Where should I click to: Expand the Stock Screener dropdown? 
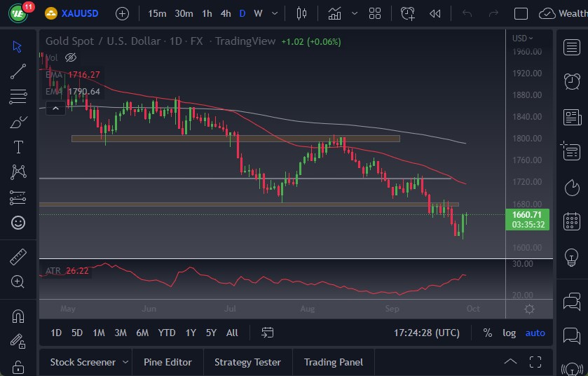125,362
